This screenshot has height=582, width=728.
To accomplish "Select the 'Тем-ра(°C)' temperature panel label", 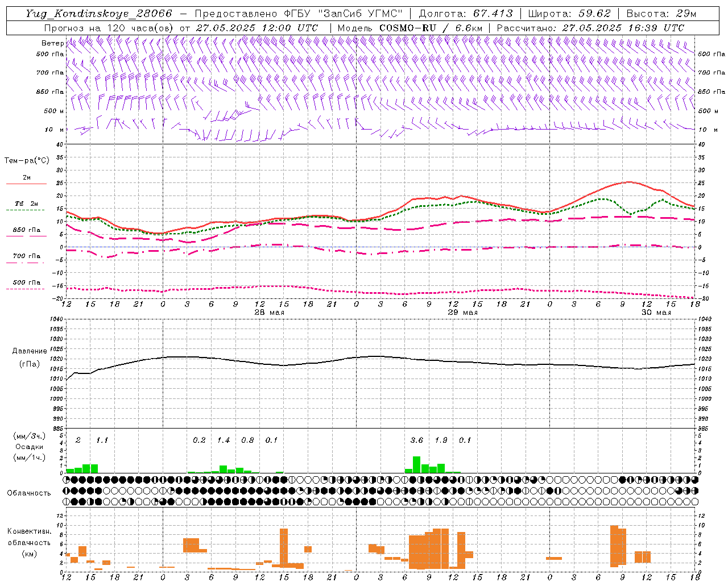I will (x=27, y=161).
